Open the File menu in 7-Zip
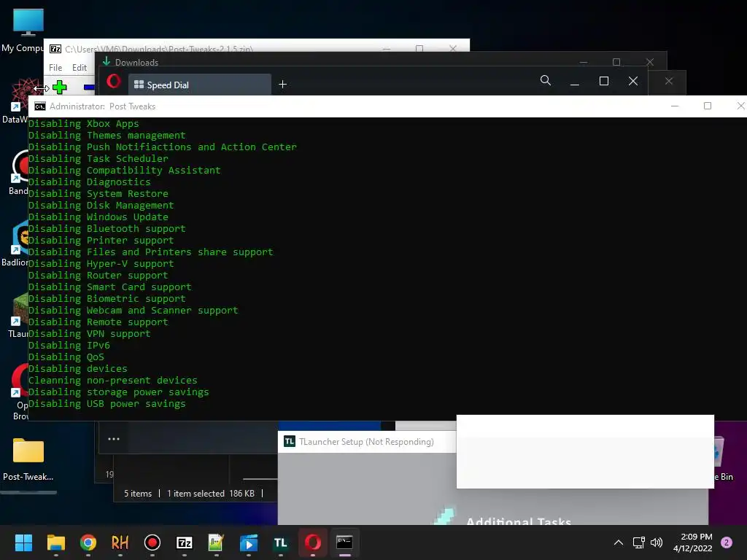 55,68
